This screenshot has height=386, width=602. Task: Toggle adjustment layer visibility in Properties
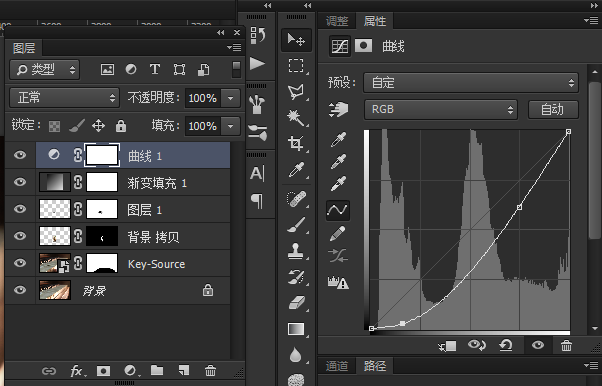(x=538, y=345)
